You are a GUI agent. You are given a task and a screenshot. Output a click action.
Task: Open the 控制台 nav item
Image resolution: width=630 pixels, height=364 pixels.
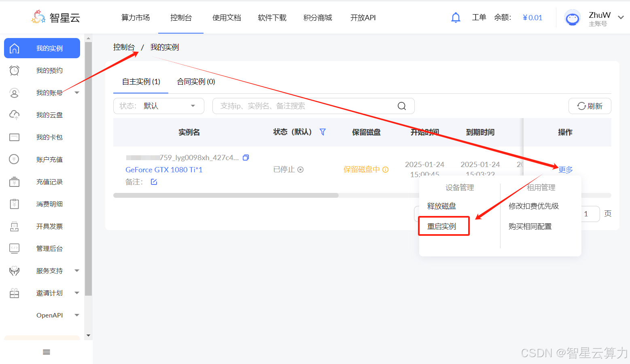point(181,18)
